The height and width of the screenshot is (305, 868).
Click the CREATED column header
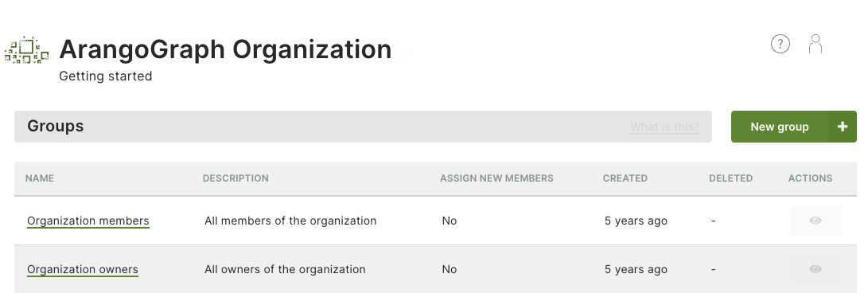[x=625, y=178]
